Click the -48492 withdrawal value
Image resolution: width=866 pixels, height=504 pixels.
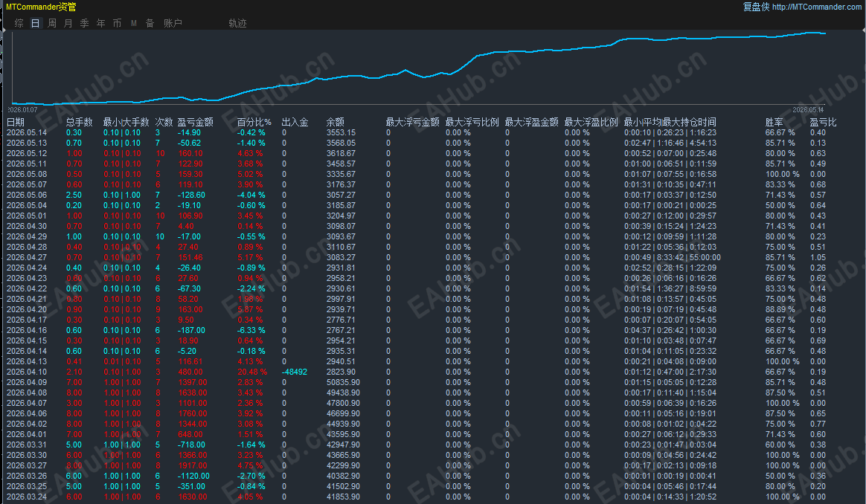click(295, 372)
